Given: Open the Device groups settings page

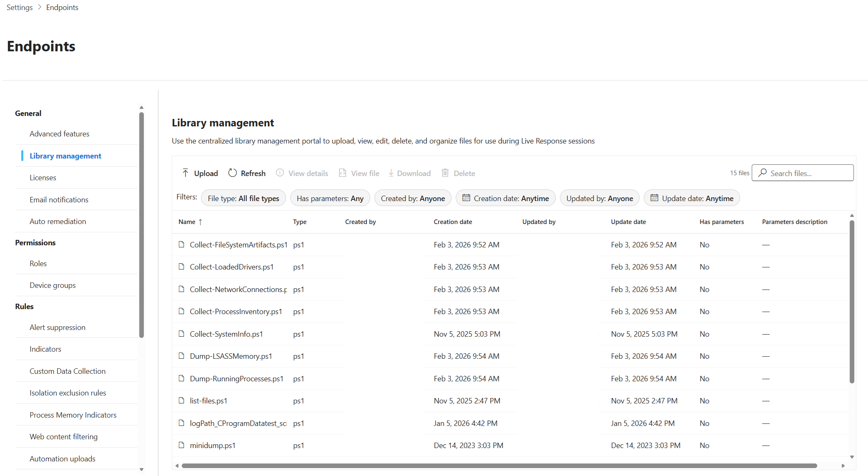Looking at the screenshot, I should (x=53, y=285).
